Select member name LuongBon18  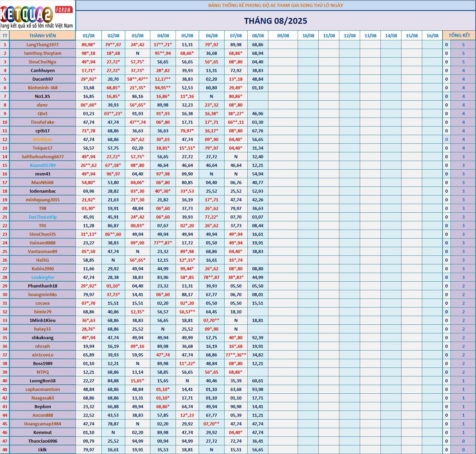point(42,381)
